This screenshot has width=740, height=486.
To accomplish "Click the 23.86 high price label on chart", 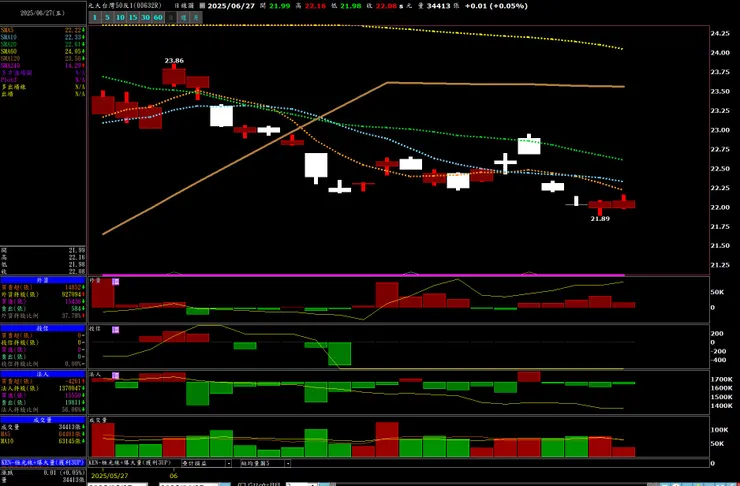I will (x=174, y=61).
